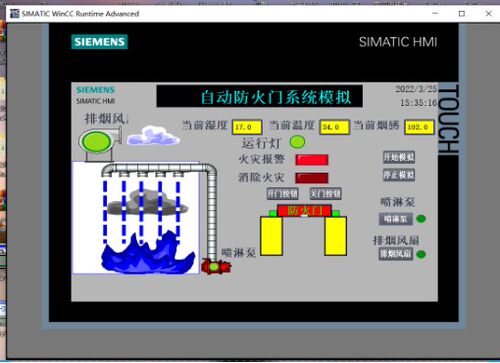Click the right yellow fire door panel
The height and width of the screenshot is (363, 500).
(335, 236)
